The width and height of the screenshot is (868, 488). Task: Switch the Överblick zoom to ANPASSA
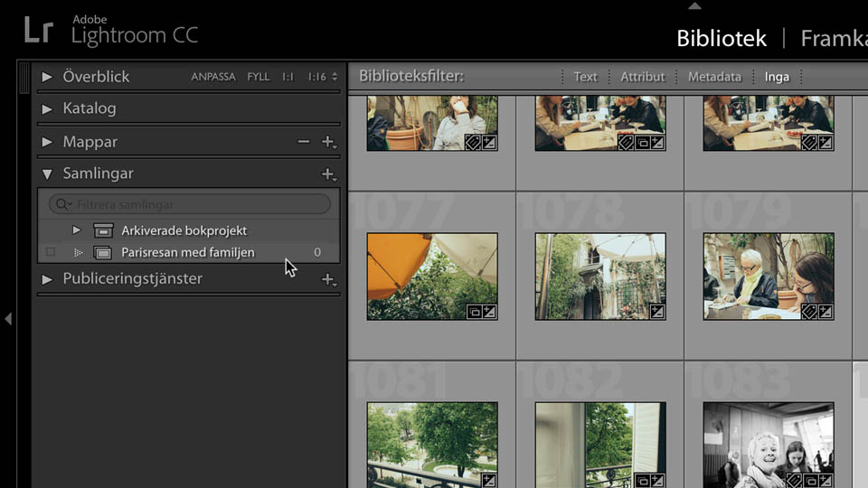[x=213, y=77]
